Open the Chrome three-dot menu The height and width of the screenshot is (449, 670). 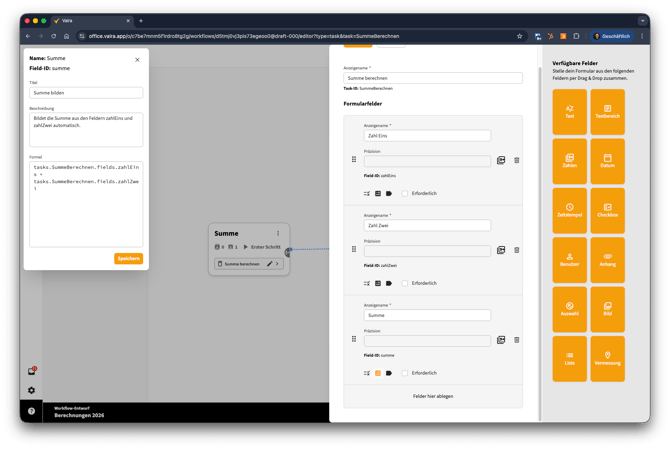tap(642, 36)
